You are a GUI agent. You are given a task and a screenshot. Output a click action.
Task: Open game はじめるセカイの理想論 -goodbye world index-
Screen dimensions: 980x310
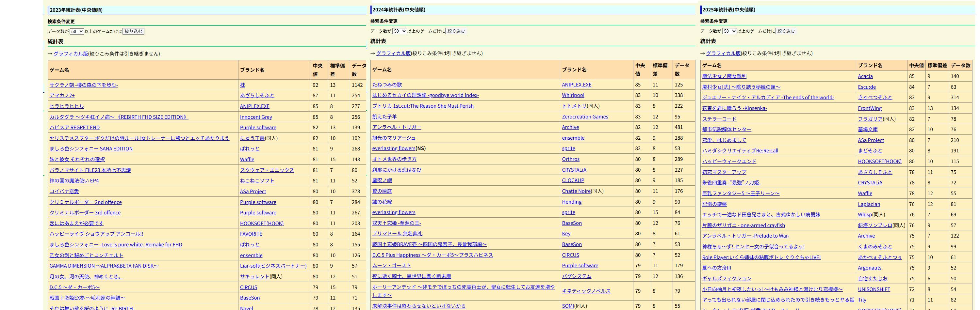point(425,95)
